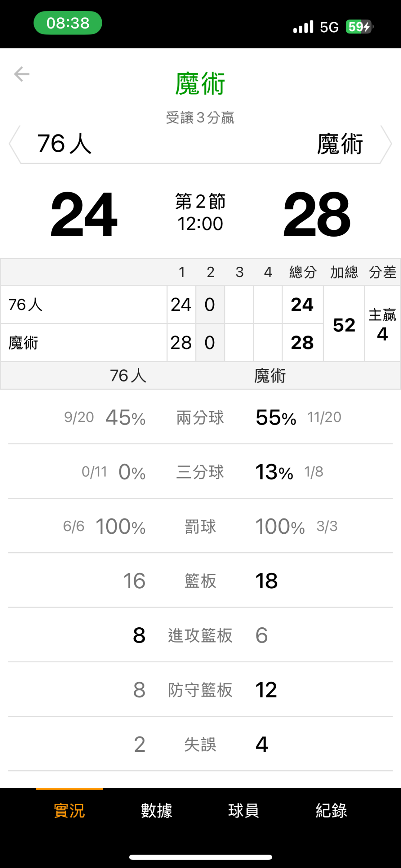This screenshot has height=868, width=401.
Task: Tap the green 08:38 time pill
Action: (68, 23)
